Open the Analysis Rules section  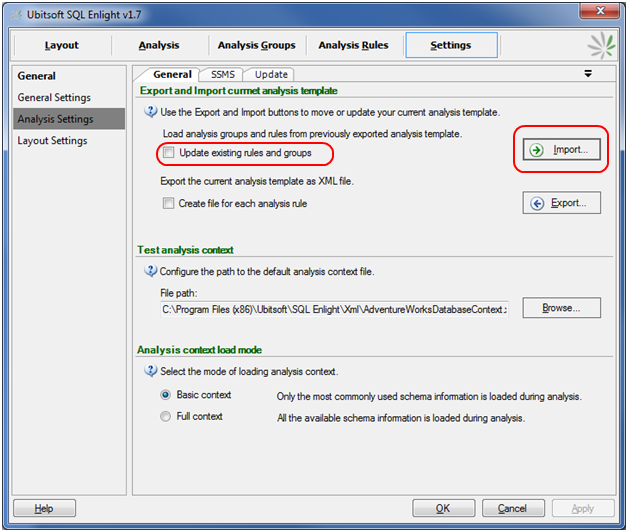point(354,45)
